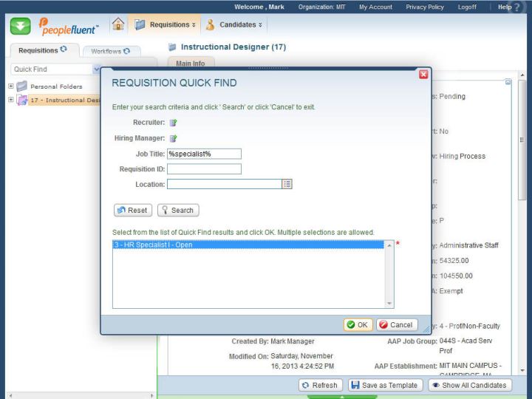532x399 pixels.
Task: Click the home icon in top navigation
Action: (117, 24)
